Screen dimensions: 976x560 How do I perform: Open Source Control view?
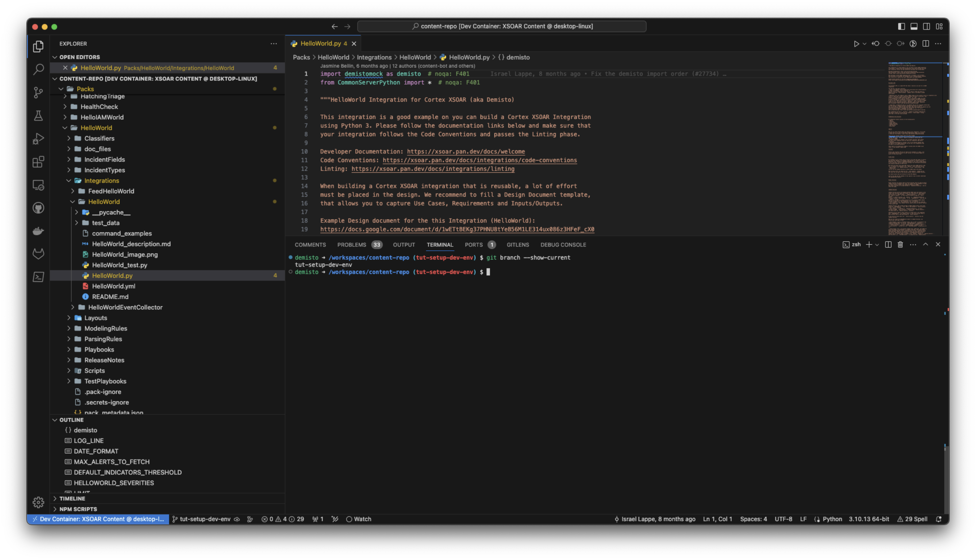click(38, 92)
